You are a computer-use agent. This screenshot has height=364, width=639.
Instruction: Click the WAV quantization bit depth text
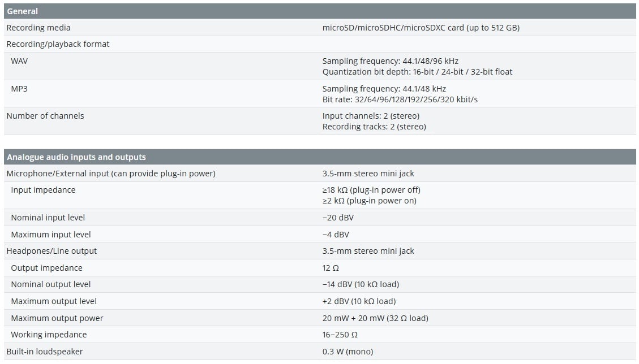click(x=417, y=72)
